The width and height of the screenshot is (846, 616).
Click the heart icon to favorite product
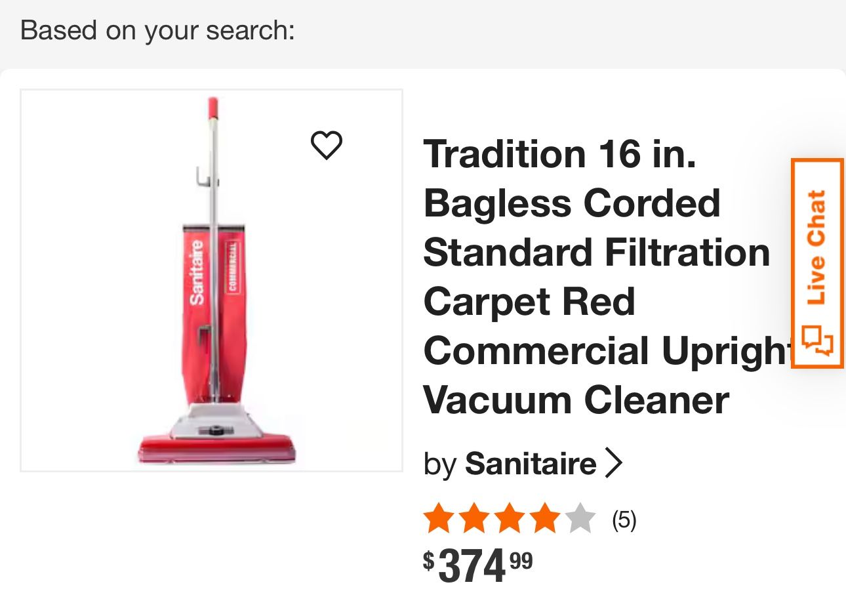[326, 145]
